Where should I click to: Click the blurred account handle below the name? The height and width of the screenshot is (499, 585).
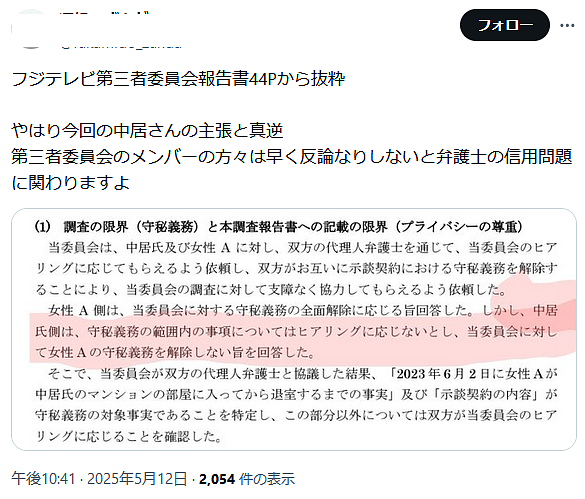click(x=121, y=46)
